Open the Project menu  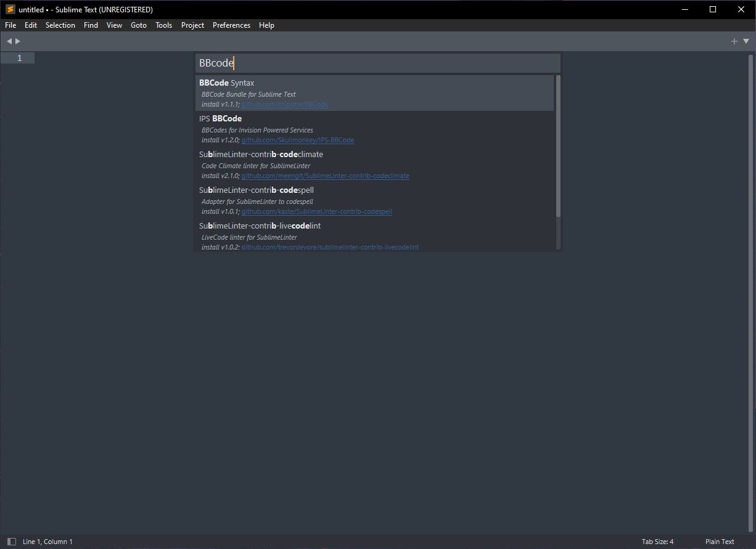[192, 25]
